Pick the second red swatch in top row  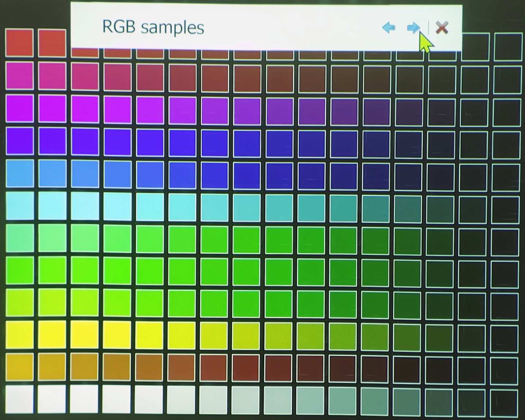(52, 43)
